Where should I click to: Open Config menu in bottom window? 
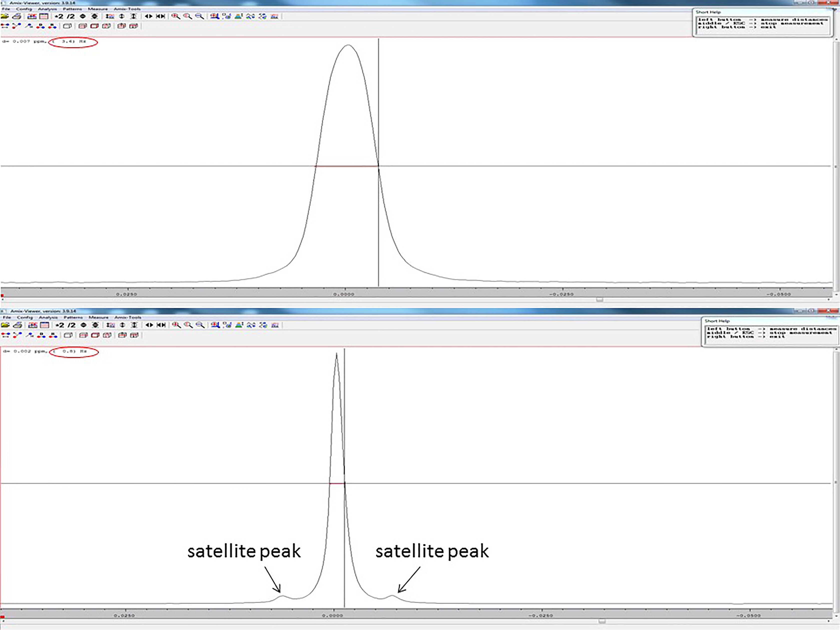[25, 317]
